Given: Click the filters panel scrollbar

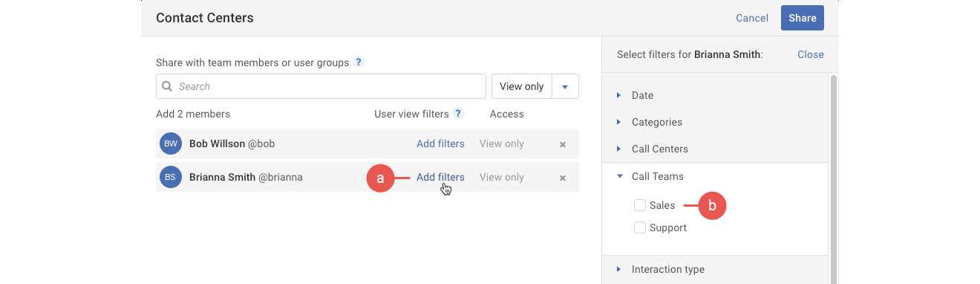Looking at the screenshot, I should click(834, 178).
